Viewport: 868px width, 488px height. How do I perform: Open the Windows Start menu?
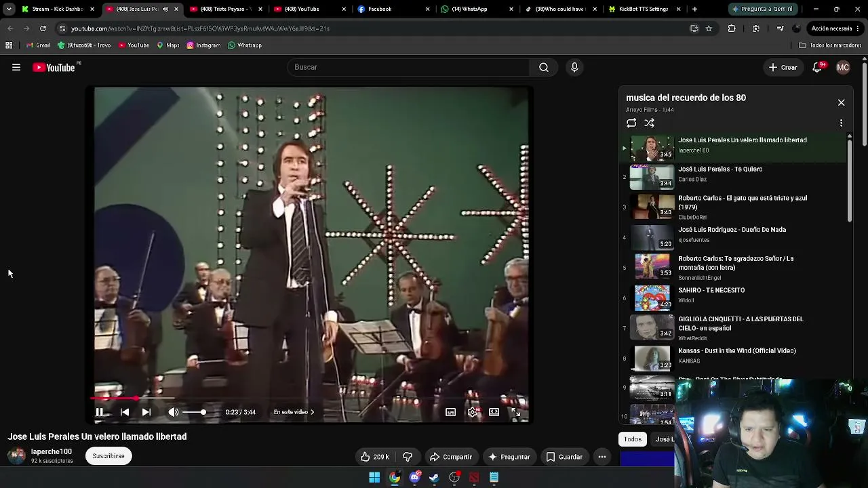tap(374, 478)
